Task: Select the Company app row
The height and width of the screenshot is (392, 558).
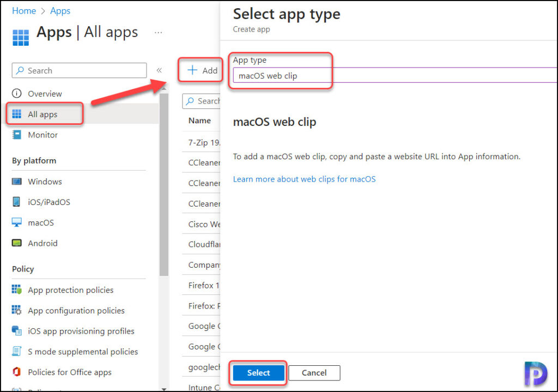Action: point(201,264)
